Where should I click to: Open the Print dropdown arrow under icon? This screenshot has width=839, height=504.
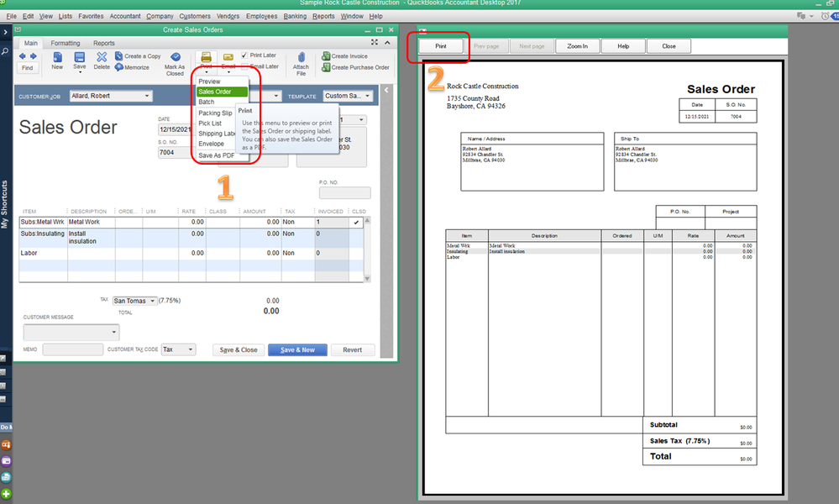coord(206,72)
